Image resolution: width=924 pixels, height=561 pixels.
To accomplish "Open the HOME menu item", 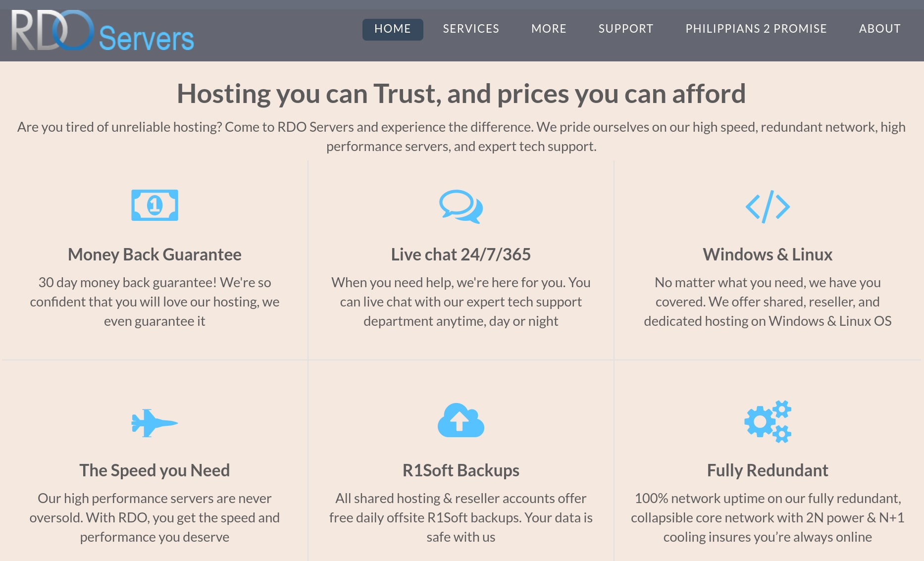I will [x=393, y=29].
